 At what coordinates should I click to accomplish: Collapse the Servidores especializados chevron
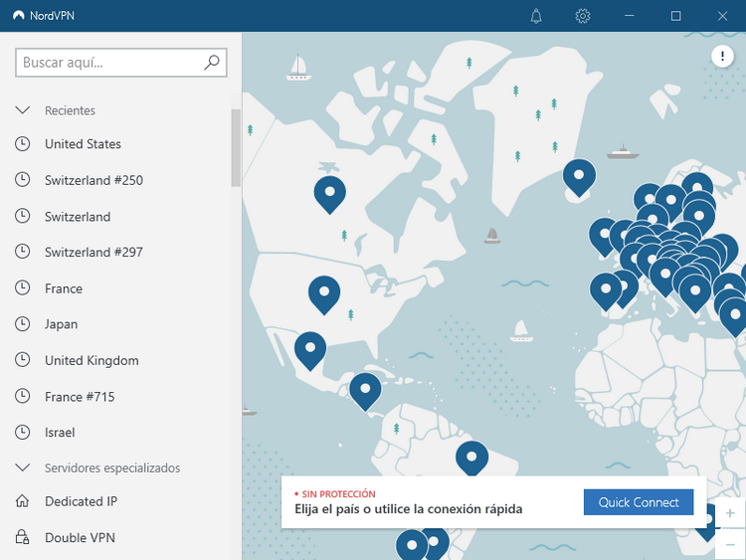pos(22,467)
